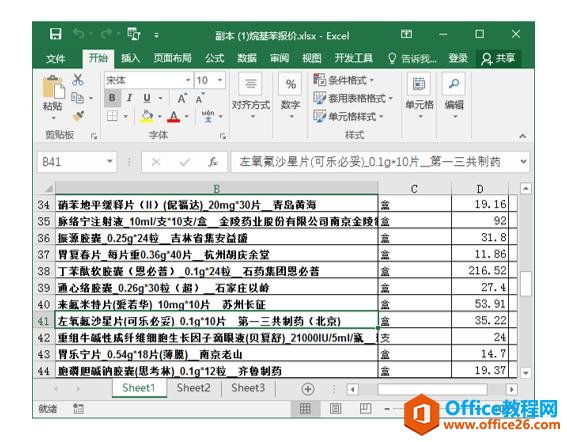This screenshot has height=442, width=567.
Task: Toggle Underline formatting
Action: (x=147, y=98)
